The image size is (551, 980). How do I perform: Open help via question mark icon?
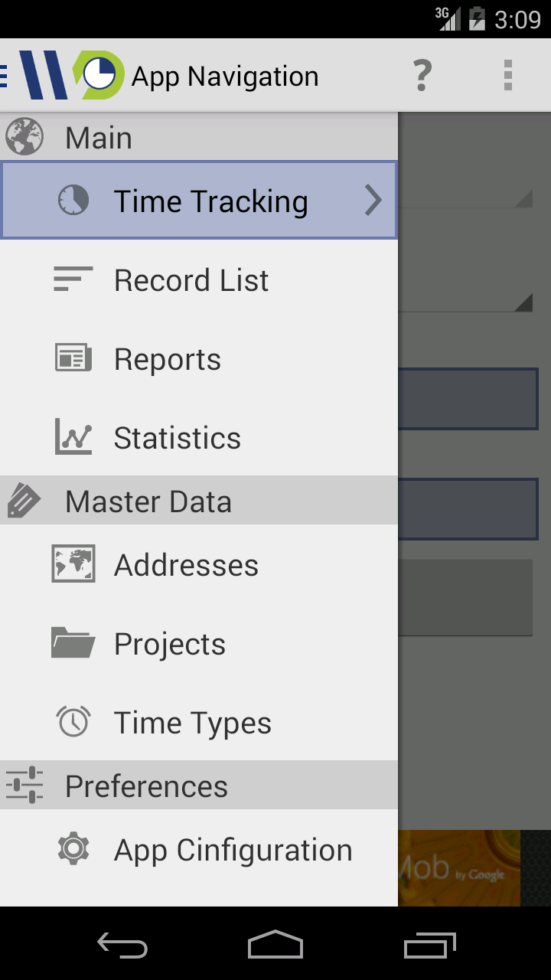tap(422, 76)
